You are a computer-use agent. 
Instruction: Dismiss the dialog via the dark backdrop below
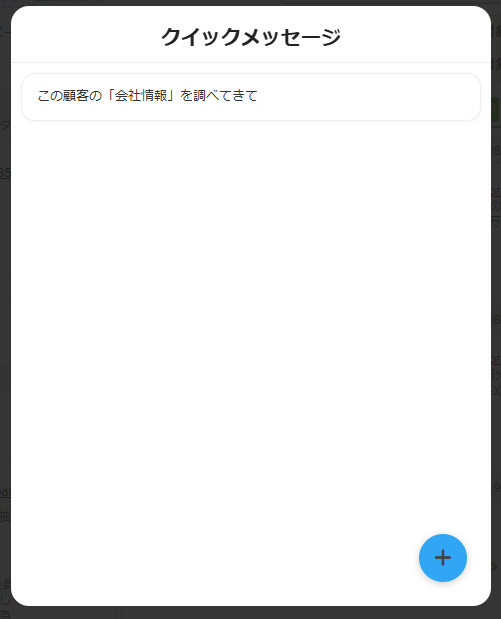click(x=251, y=613)
